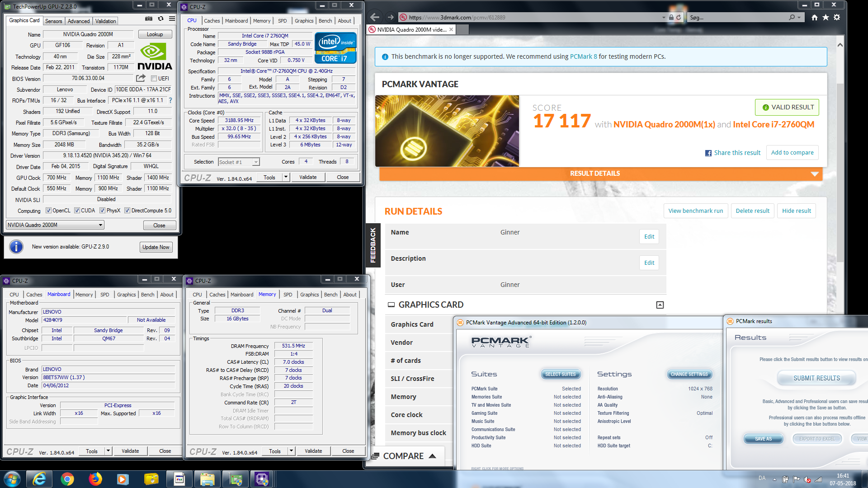
Task: Click the CPU-Z taskbar icon
Action: pos(262,479)
